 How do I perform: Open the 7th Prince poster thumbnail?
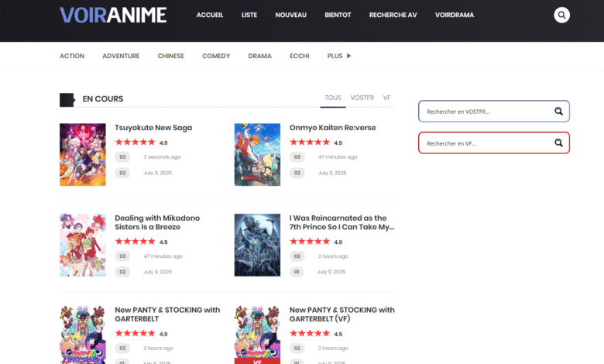pos(257,245)
